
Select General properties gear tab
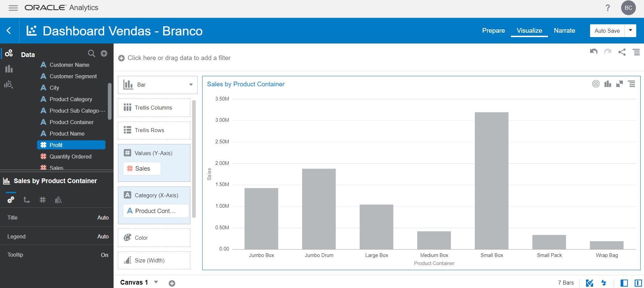(x=11, y=200)
